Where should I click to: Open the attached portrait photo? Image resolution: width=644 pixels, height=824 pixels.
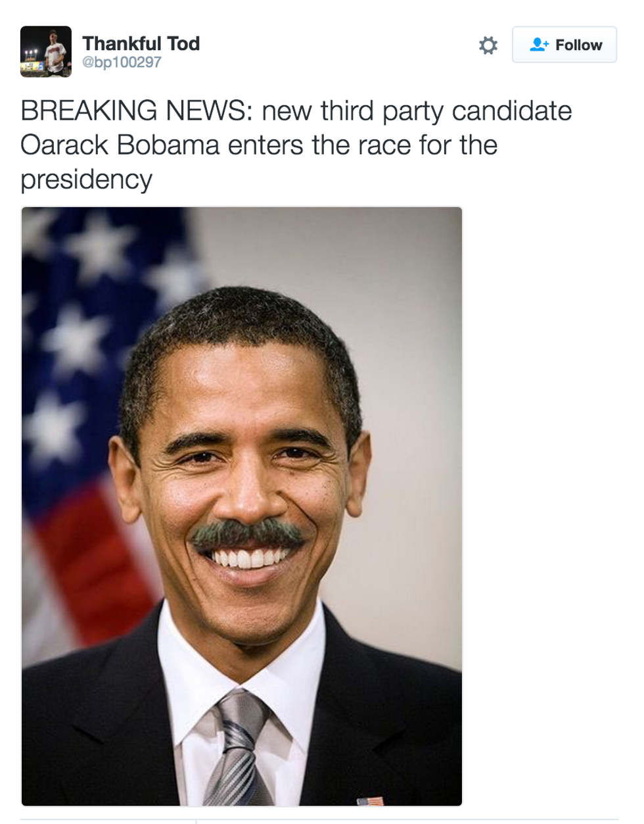click(x=242, y=506)
